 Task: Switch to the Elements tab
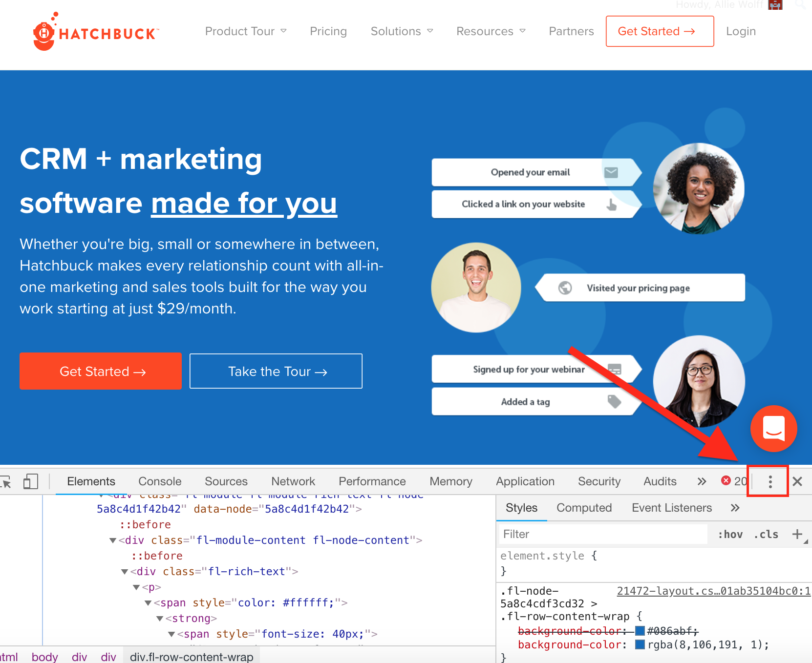(91, 481)
